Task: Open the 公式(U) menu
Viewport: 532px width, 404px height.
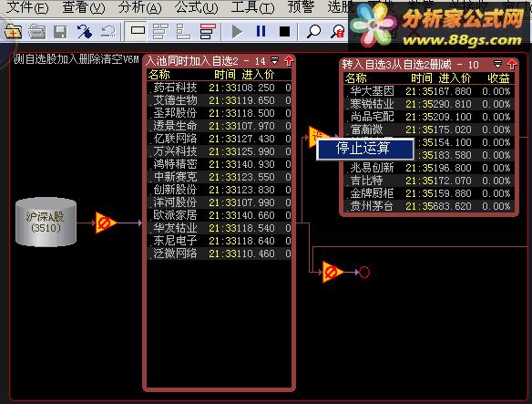Action: pos(197,7)
